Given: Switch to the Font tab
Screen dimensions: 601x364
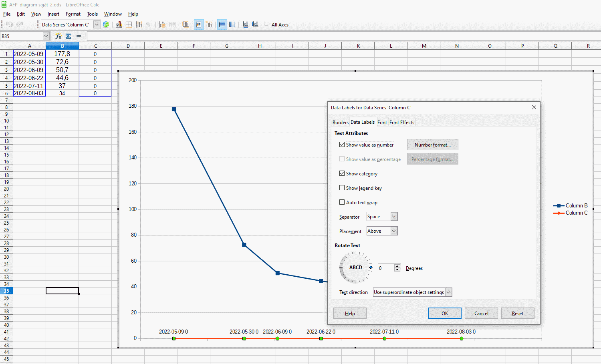Looking at the screenshot, I should pos(382,123).
